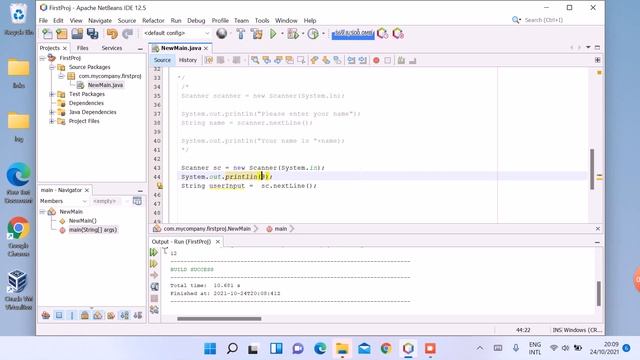Open the Refactor menu
This screenshot has height=360, width=640.
point(153,20)
